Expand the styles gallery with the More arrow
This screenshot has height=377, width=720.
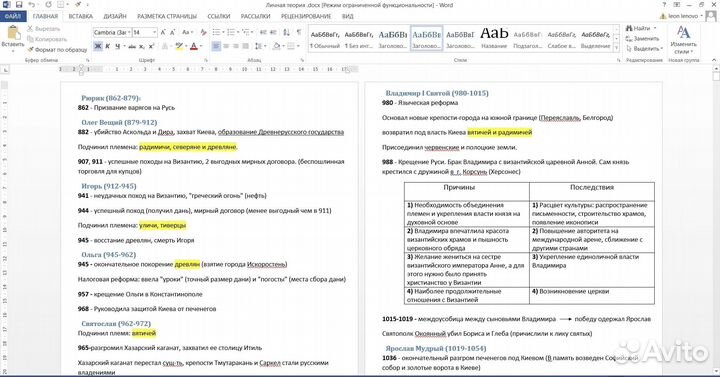[616, 48]
